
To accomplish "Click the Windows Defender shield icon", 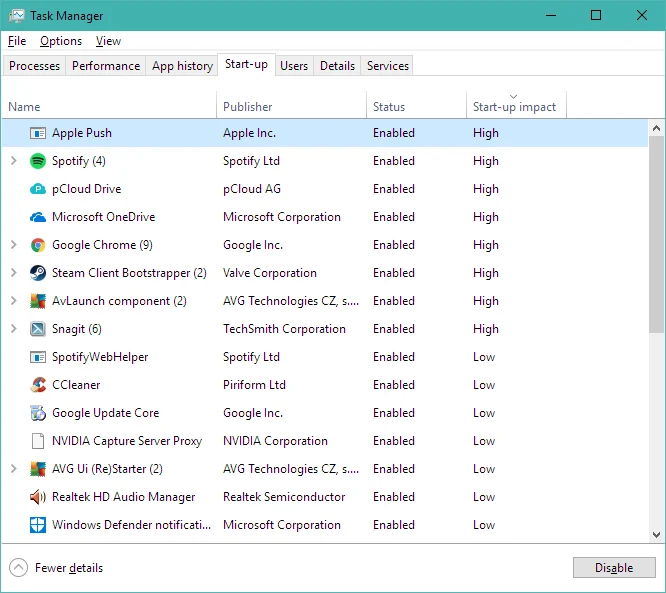I will pyautogui.click(x=38, y=525).
